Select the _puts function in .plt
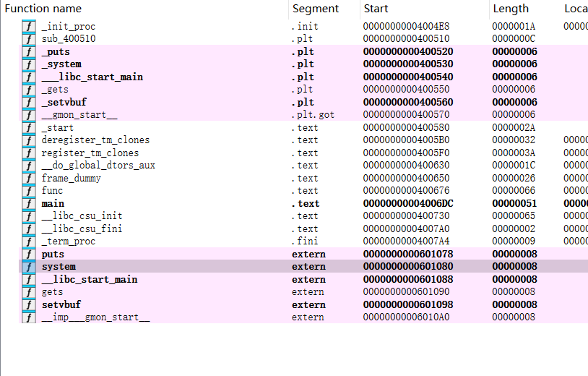Viewport: 588px width, 376px height. pyautogui.click(x=56, y=52)
